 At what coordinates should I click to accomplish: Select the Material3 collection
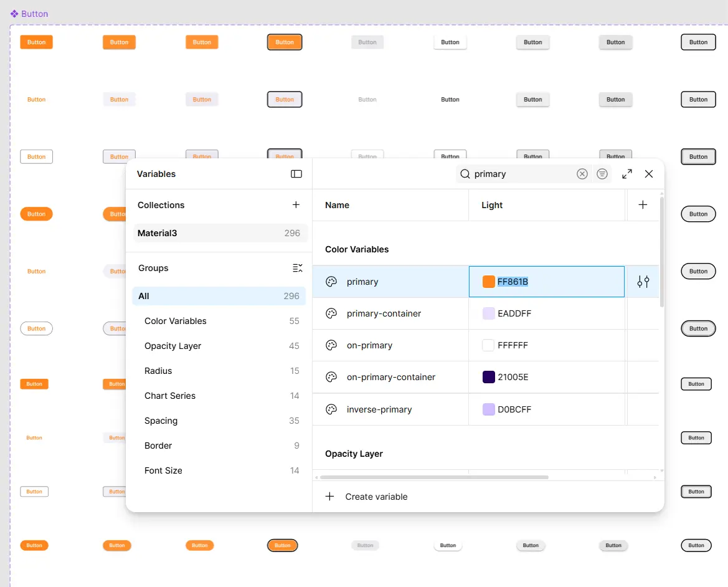[220, 233]
